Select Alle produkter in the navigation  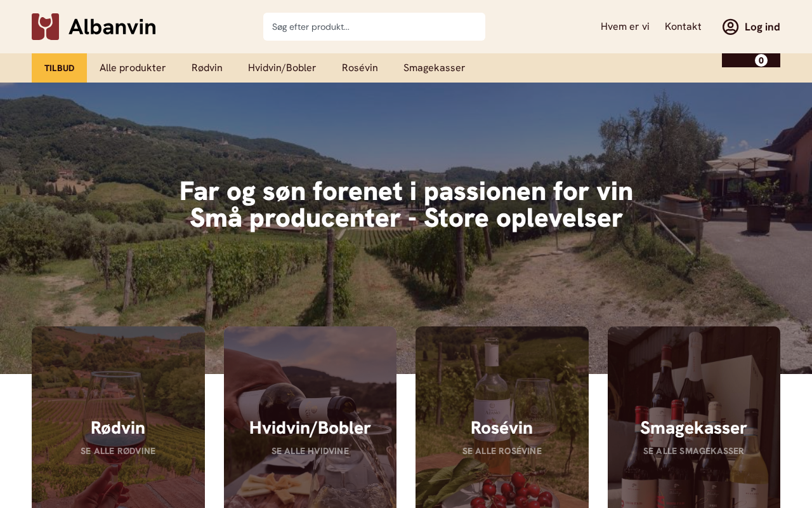click(133, 68)
